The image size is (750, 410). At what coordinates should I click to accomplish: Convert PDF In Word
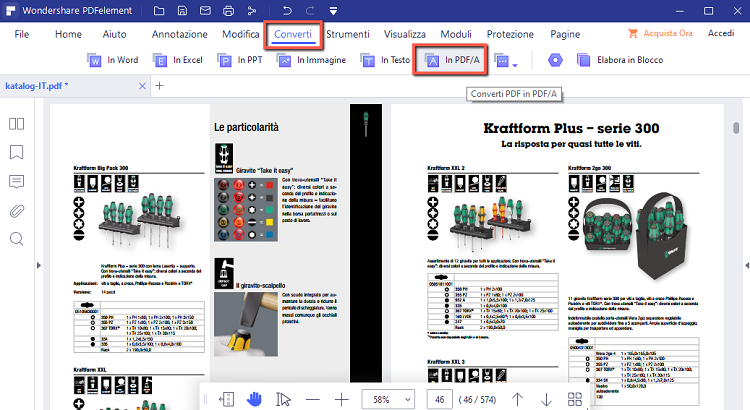point(113,60)
